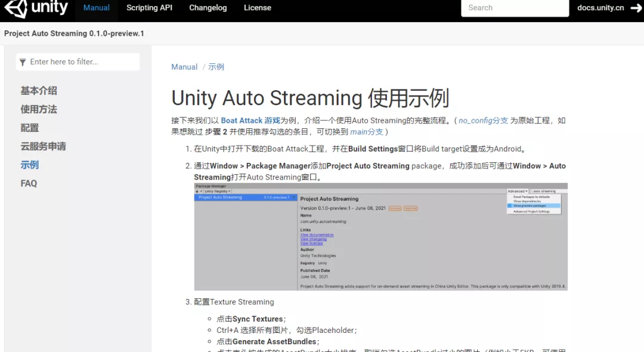This screenshot has width=644, height=352.
Task: Open the FAQ section in the sidebar
Action: [29, 183]
